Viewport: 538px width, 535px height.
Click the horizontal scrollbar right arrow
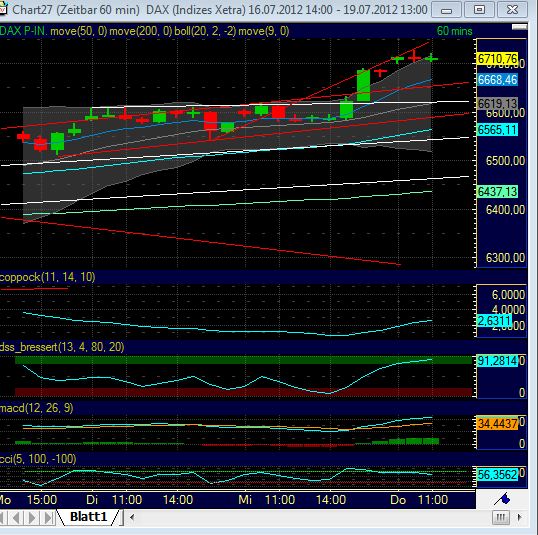[519, 517]
